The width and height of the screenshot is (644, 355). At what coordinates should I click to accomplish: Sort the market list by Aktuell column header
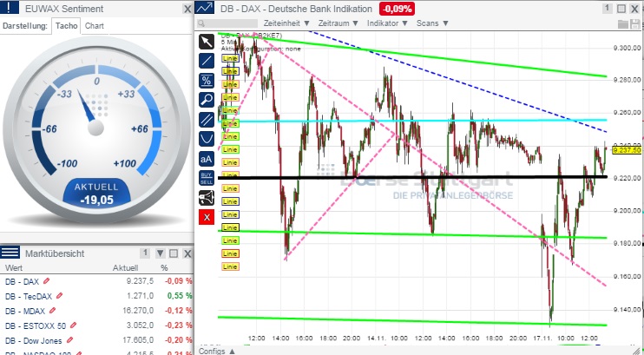(125, 268)
